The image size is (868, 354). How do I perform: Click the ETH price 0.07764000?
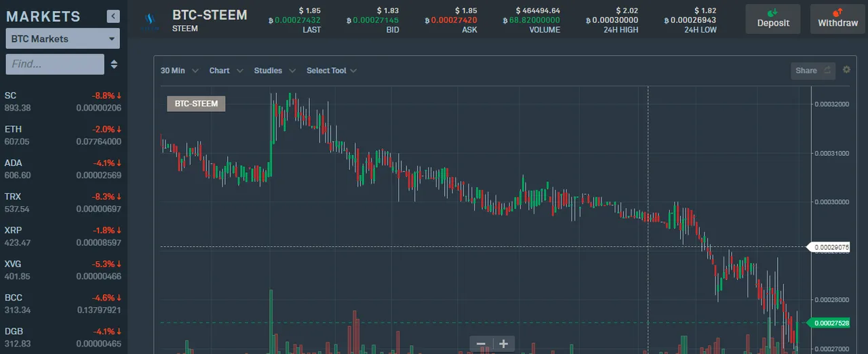coord(99,142)
